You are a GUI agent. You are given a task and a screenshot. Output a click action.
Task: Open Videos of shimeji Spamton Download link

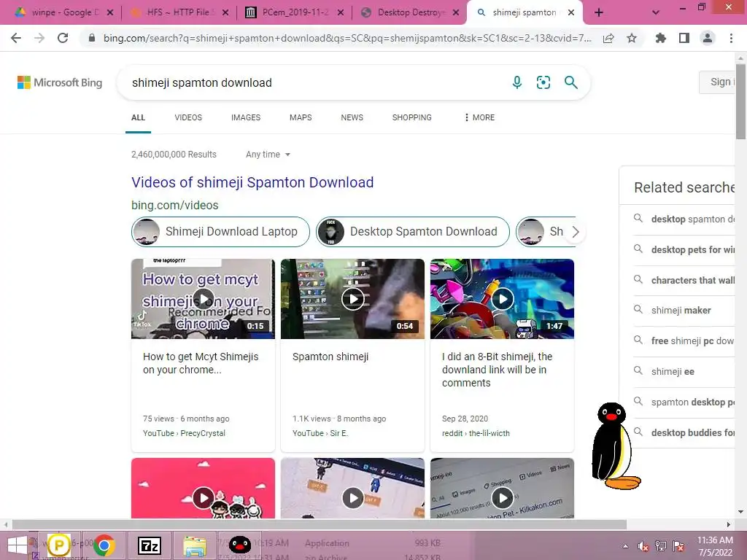252,182
